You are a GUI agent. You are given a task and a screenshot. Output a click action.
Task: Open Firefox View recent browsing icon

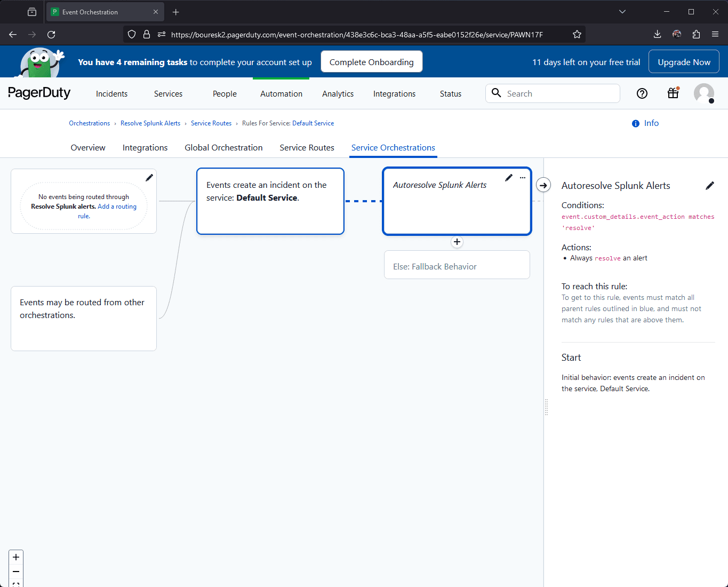[32, 12]
